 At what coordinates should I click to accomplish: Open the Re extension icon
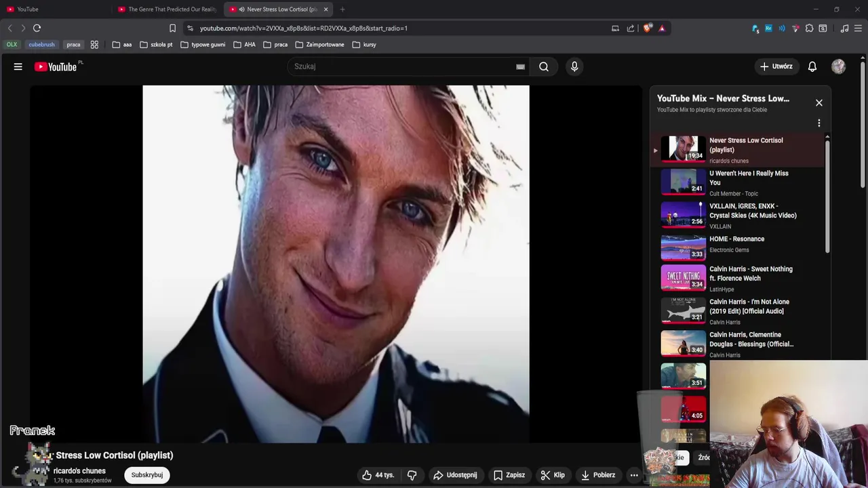coord(768,28)
